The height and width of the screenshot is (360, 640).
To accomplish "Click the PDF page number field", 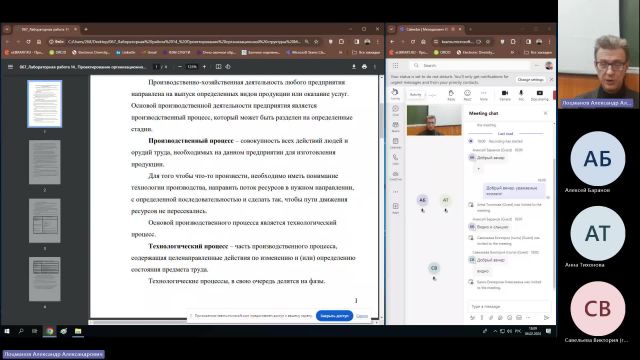I will pos(156,67).
